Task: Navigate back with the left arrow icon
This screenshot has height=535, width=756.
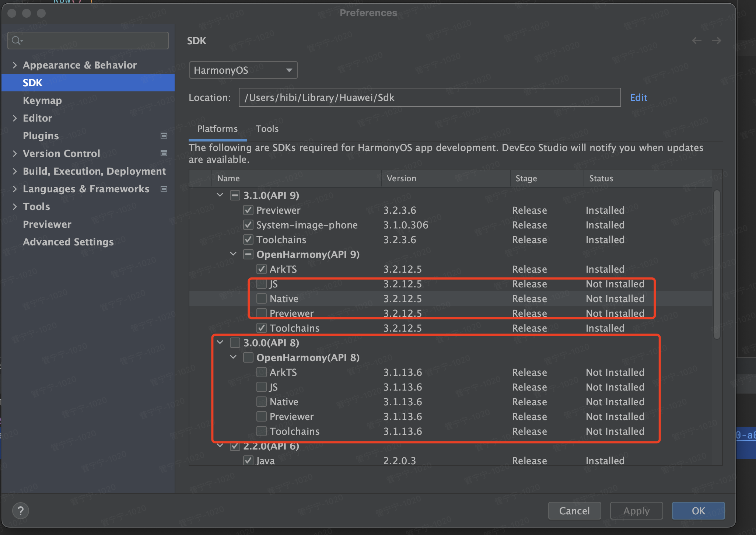Action: tap(696, 41)
